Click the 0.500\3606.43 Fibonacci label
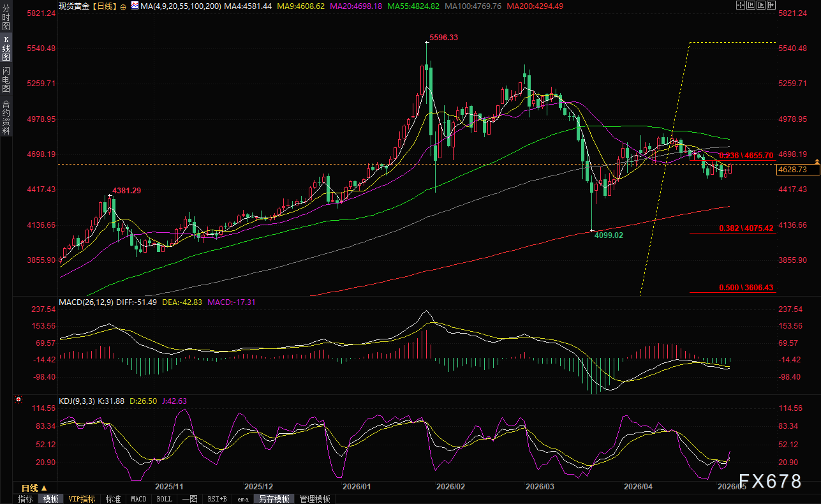The image size is (821, 504). [x=746, y=288]
